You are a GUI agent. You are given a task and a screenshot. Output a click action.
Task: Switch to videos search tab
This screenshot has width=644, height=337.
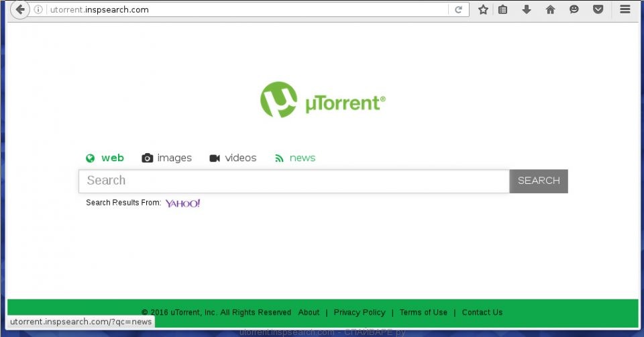tap(233, 158)
